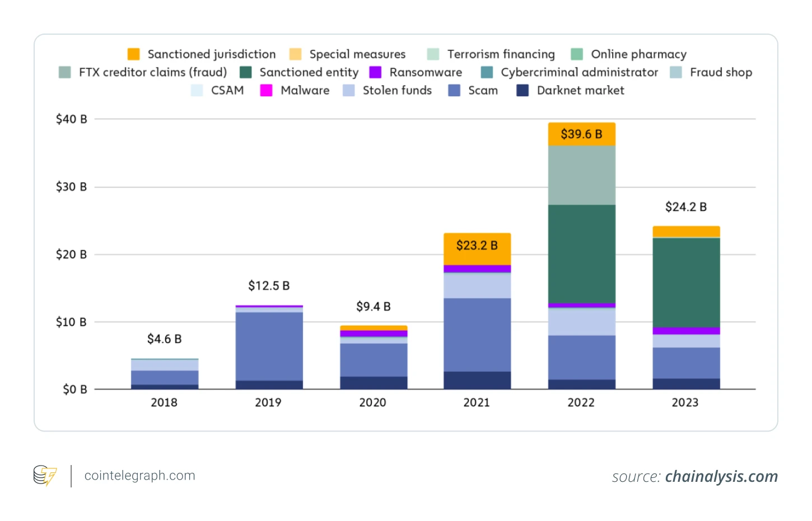This screenshot has width=812, height=521.
Task: Click the CSAM legend swatch
Action: point(197,90)
